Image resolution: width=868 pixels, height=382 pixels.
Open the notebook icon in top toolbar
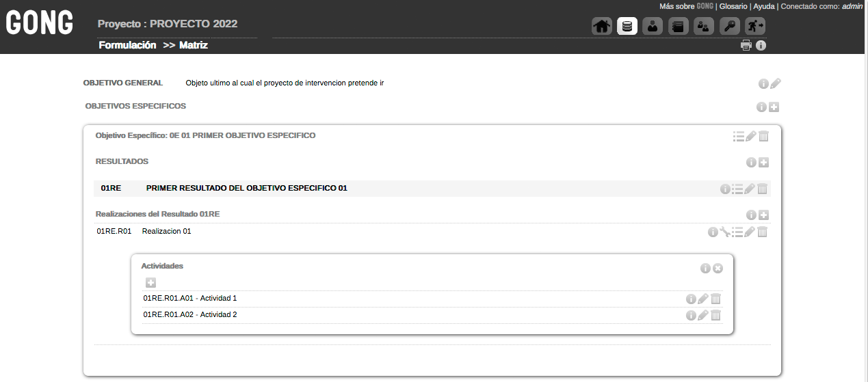(679, 27)
